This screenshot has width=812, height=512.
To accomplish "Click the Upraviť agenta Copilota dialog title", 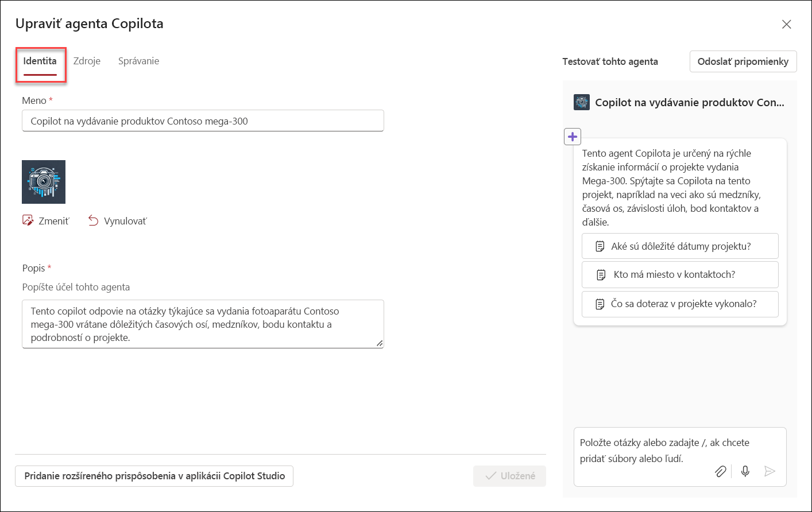I will 90,24.
